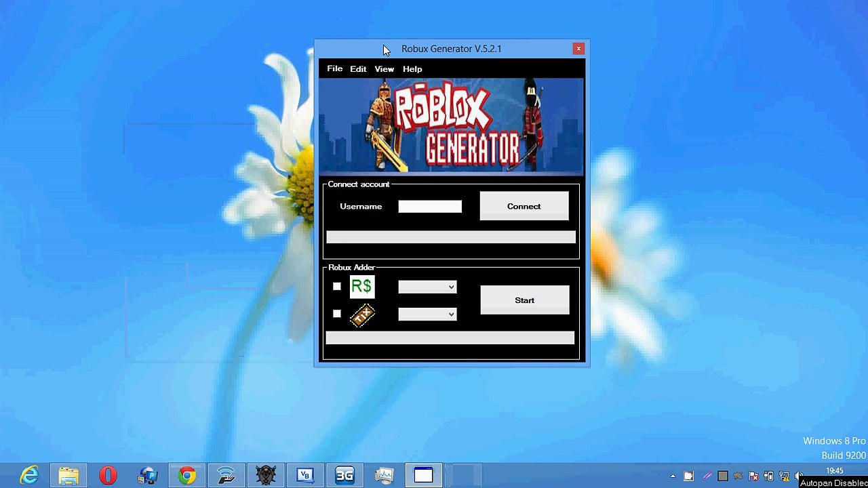This screenshot has height=488, width=868.
Task: Open the Visual Basic icon on taskbar
Action: coord(304,475)
